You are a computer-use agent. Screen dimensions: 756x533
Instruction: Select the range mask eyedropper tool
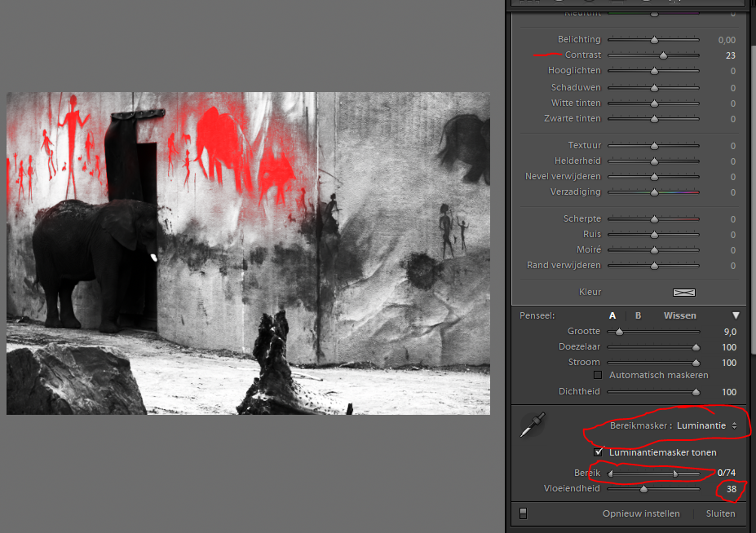pos(532,426)
